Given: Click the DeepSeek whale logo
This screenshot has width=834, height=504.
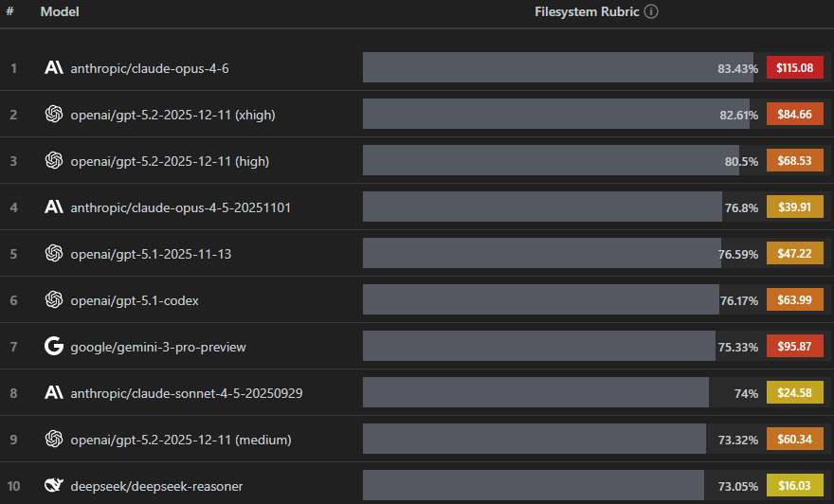Looking at the screenshot, I should [x=53, y=486].
